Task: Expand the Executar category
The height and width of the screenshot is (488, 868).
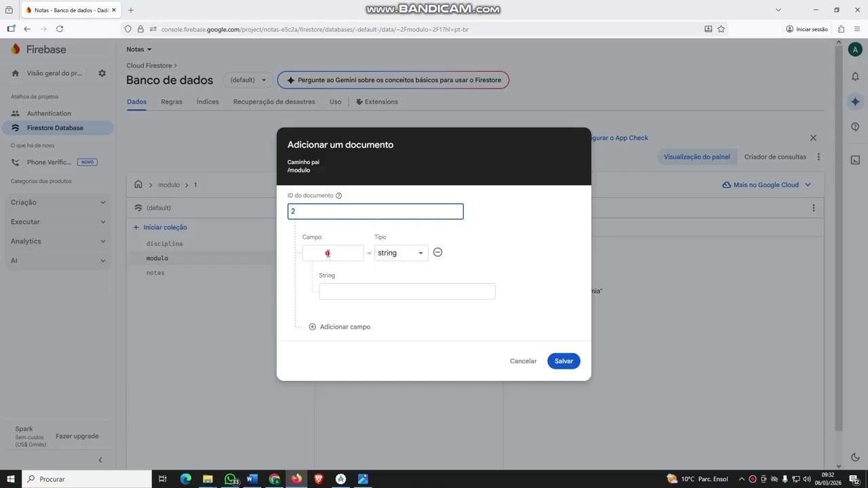Action: tap(58, 222)
